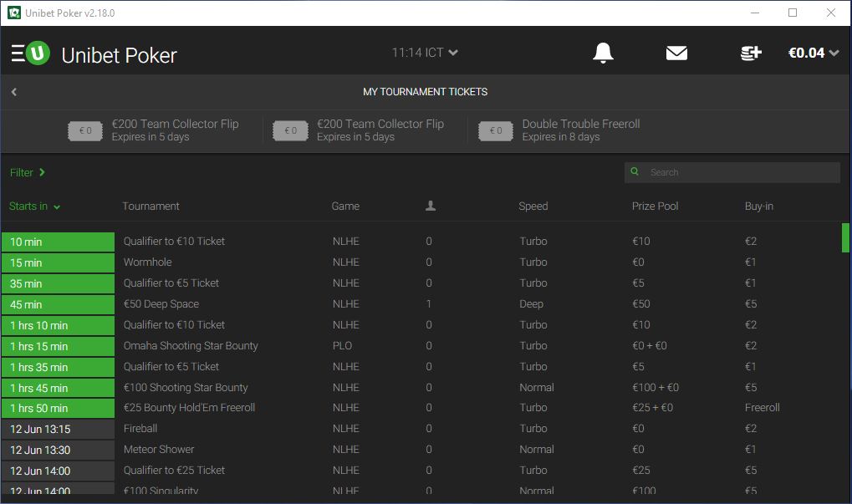Select the 12 Jun 13:15 start cell
This screenshot has height=504, width=852.
click(x=58, y=429)
